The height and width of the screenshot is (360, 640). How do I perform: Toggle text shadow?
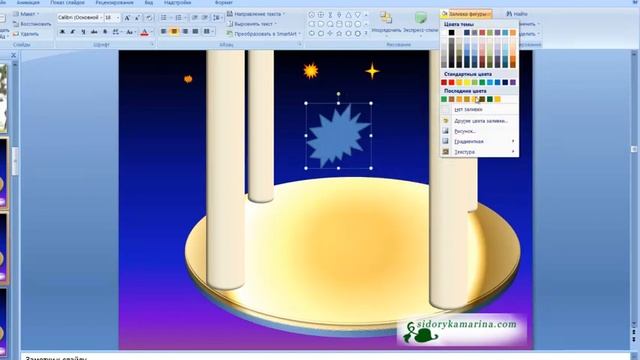104,32
